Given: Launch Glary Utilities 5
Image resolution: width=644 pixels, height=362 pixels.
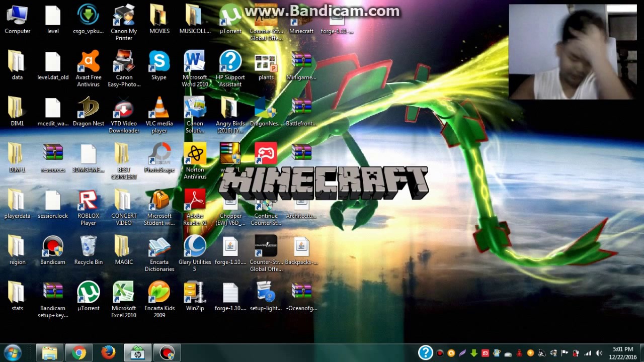Looking at the screenshot, I should (195, 254).
